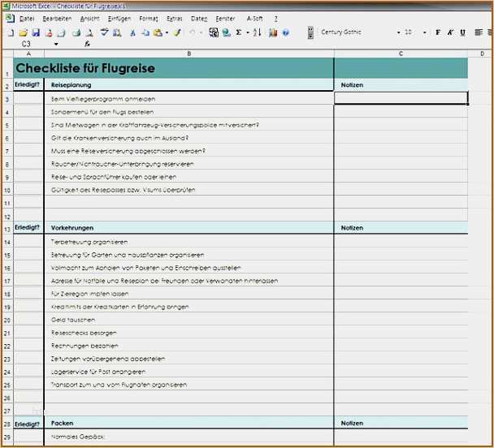Click the AutoSum sigma icon
This screenshot has width=494, height=448.
coord(239,32)
